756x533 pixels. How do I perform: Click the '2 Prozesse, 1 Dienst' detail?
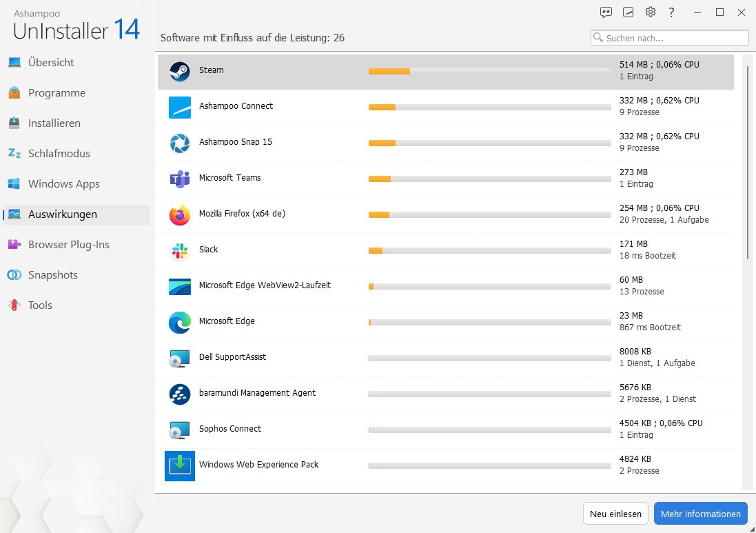pyautogui.click(x=657, y=399)
